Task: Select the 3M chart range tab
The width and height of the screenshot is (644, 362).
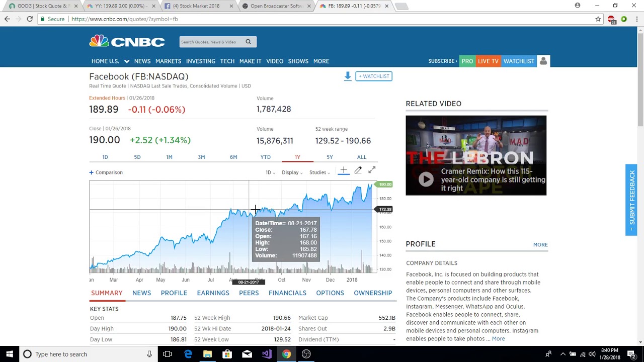Action: tap(201, 157)
